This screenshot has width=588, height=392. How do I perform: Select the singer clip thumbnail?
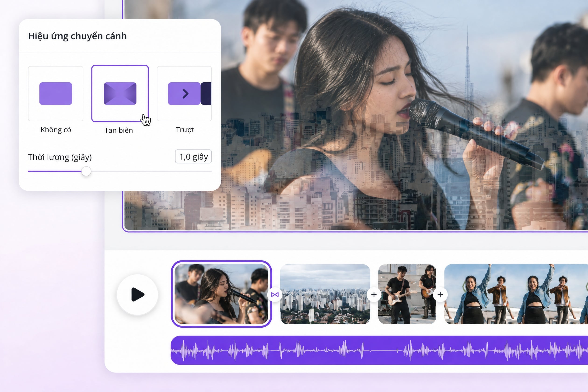(221, 294)
